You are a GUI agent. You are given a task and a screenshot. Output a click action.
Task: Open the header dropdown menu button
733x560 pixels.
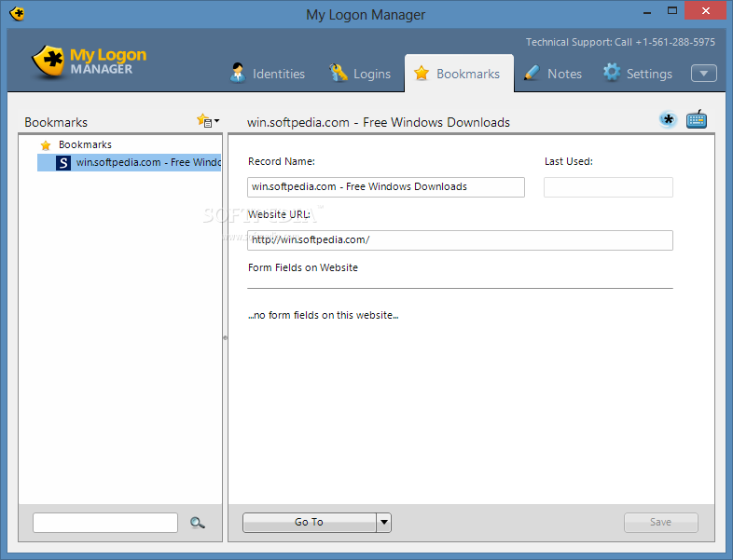click(x=703, y=74)
